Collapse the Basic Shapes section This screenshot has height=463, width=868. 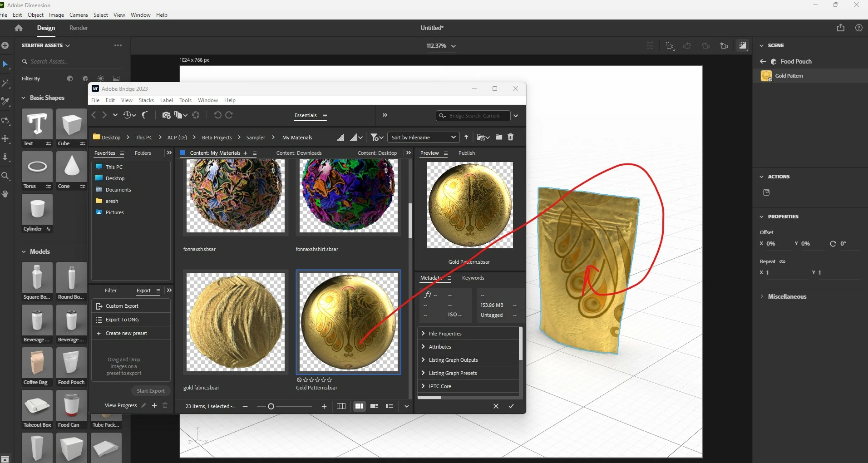click(x=24, y=98)
